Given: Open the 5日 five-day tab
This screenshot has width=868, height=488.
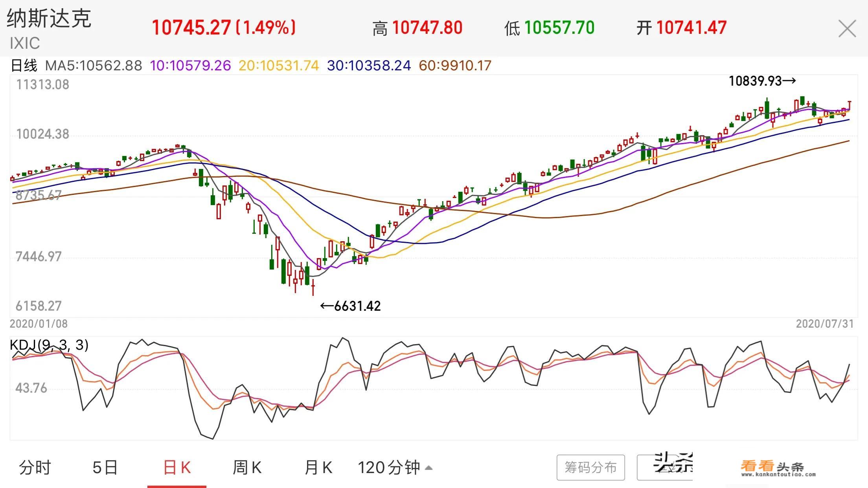Looking at the screenshot, I should point(105,468).
